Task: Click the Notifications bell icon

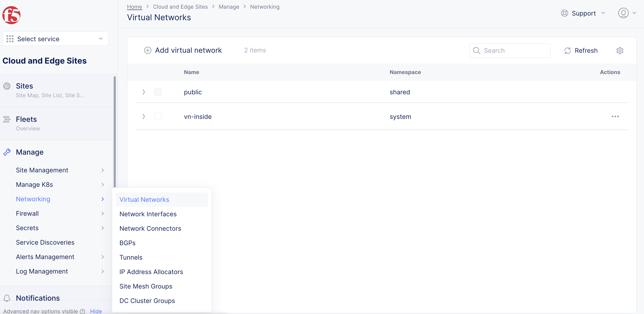Action: coord(7,298)
